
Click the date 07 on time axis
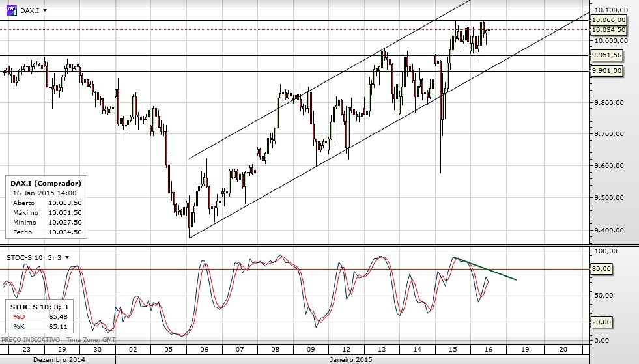[240, 349]
